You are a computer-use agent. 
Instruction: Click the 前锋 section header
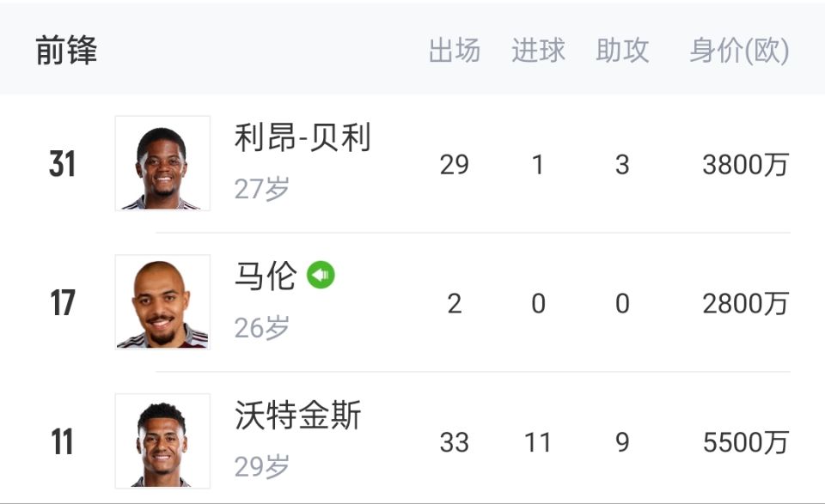[66, 51]
